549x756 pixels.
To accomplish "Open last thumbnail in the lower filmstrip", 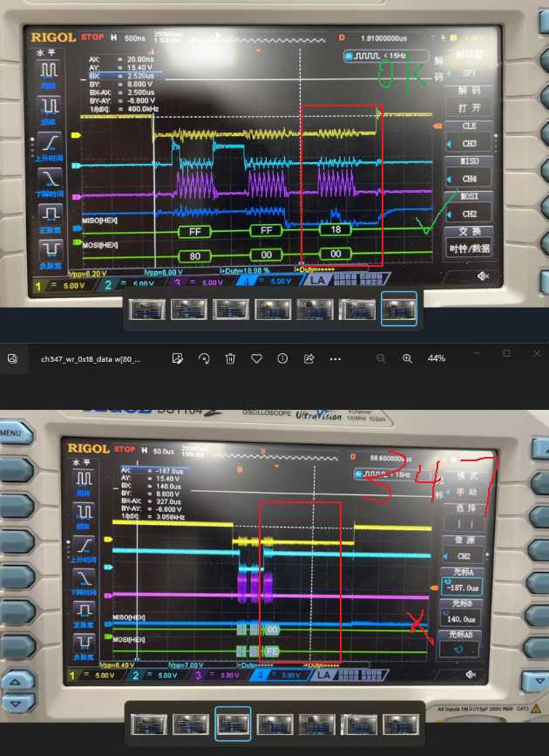I will point(401,724).
